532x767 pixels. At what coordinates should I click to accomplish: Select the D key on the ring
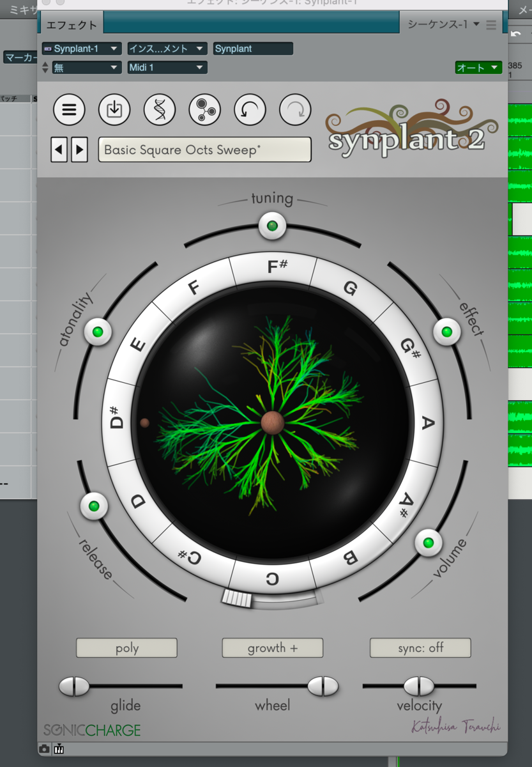[139, 502]
